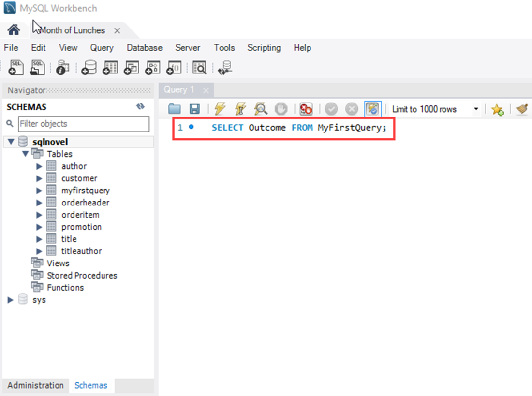The image size is (532, 396).
Task: Switch to the Schemas tab
Action: coord(91,385)
